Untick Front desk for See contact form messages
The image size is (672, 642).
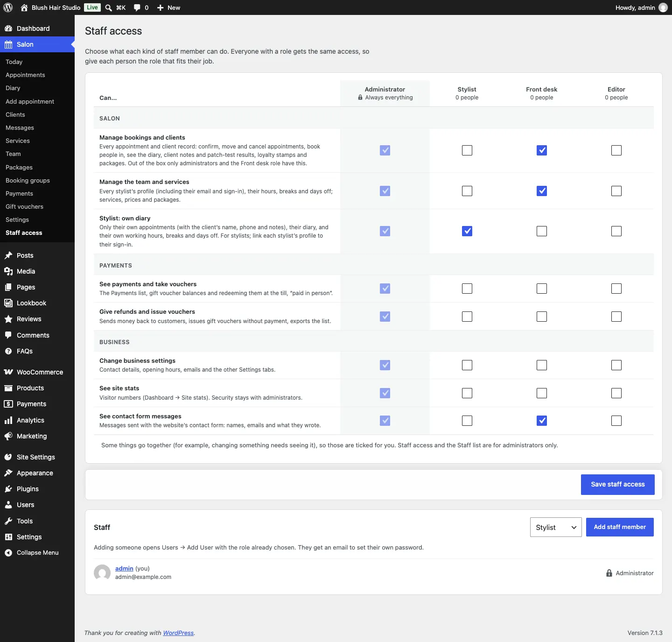[542, 421]
